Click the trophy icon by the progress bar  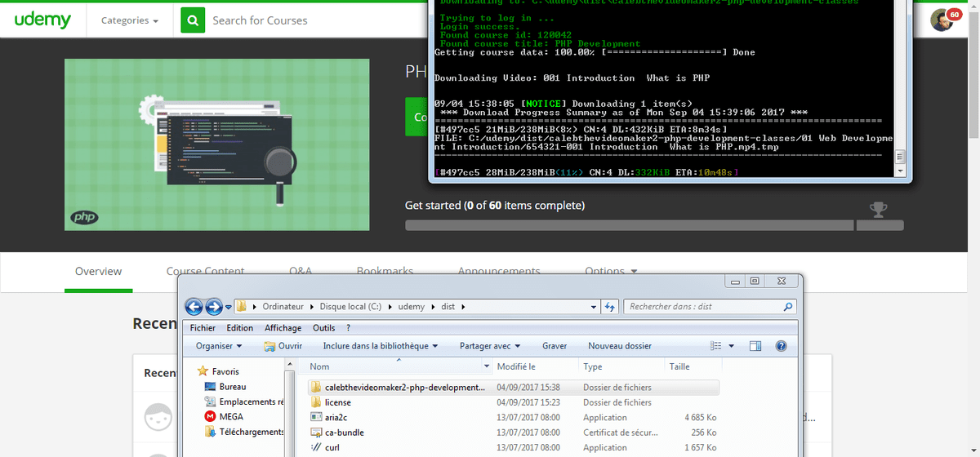click(878, 209)
